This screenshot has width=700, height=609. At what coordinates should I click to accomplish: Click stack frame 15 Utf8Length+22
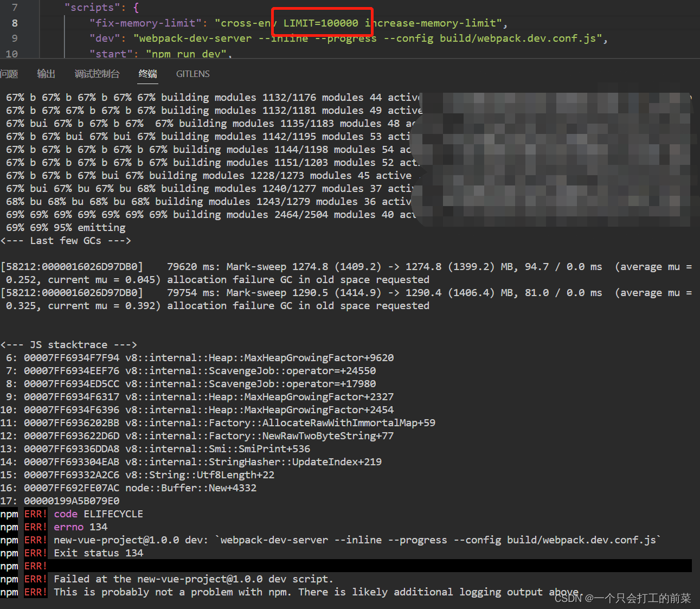(137, 475)
